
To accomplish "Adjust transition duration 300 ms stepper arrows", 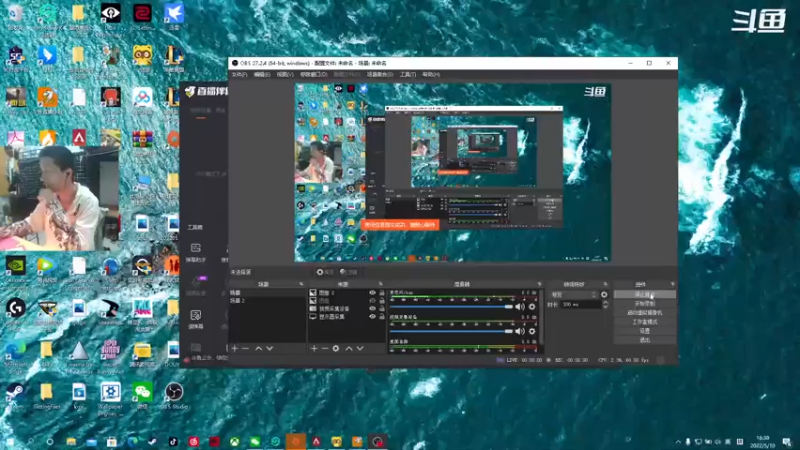I will pos(605,304).
